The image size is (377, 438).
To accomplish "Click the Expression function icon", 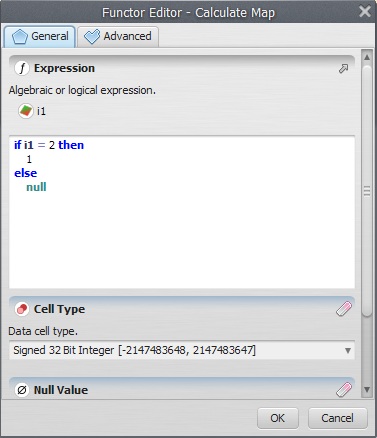I will tap(22, 68).
